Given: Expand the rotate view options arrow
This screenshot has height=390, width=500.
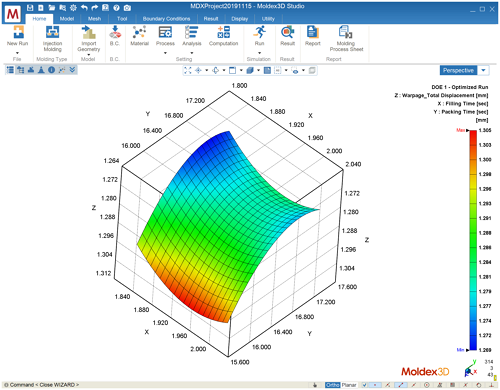Looking at the screenshot, I should pos(224,70).
